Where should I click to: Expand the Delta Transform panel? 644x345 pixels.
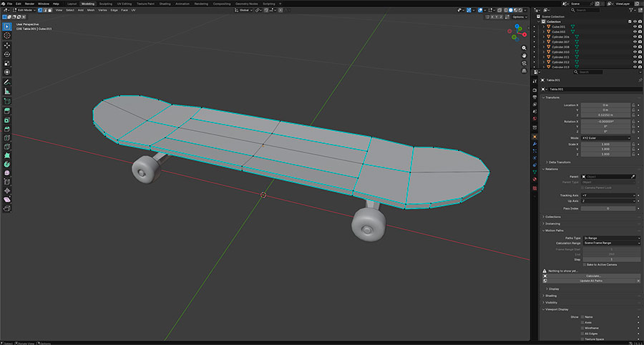coord(559,162)
